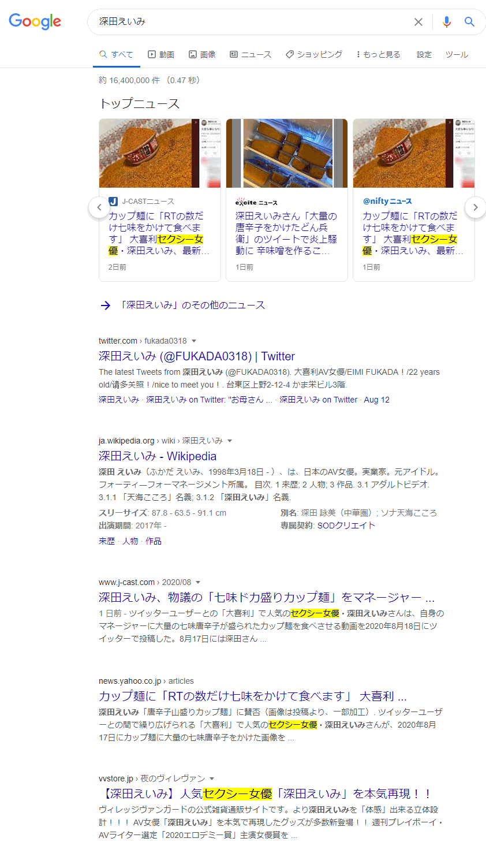Go to previous top news carousel card
The image size is (486, 868).
click(99, 207)
